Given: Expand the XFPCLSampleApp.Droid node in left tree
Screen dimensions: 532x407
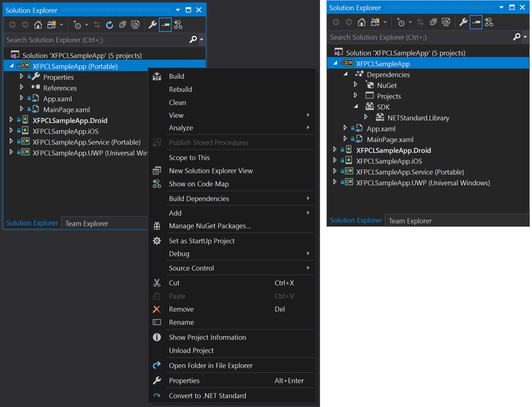Looking at the screenshot, I should tap(10, 120).
